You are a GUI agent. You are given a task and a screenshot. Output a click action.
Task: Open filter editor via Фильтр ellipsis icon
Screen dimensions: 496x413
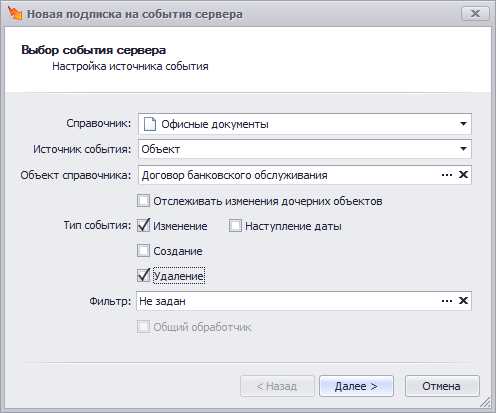pos(447,301)
